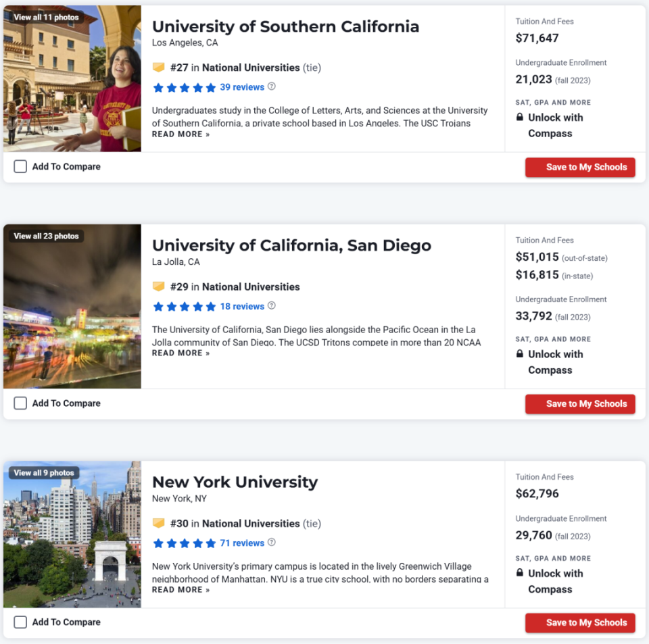Click the info icon beside 39 reviews

[x=272, y=86]
